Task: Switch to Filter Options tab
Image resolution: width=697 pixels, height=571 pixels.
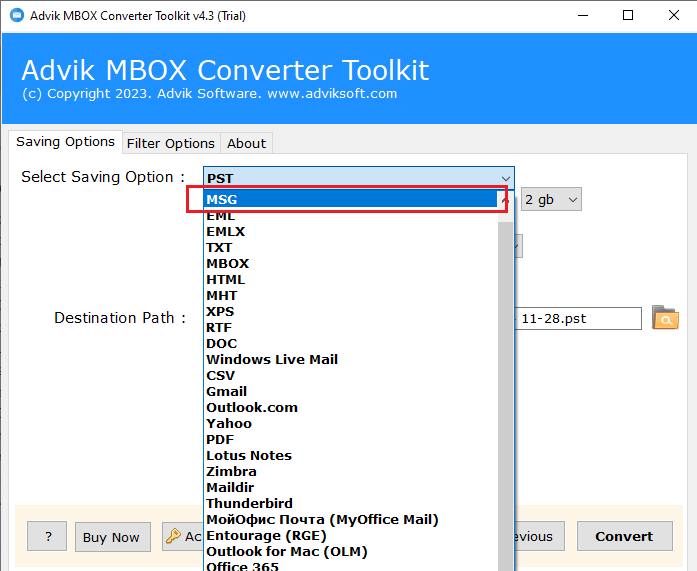Action: click(171, 144)
